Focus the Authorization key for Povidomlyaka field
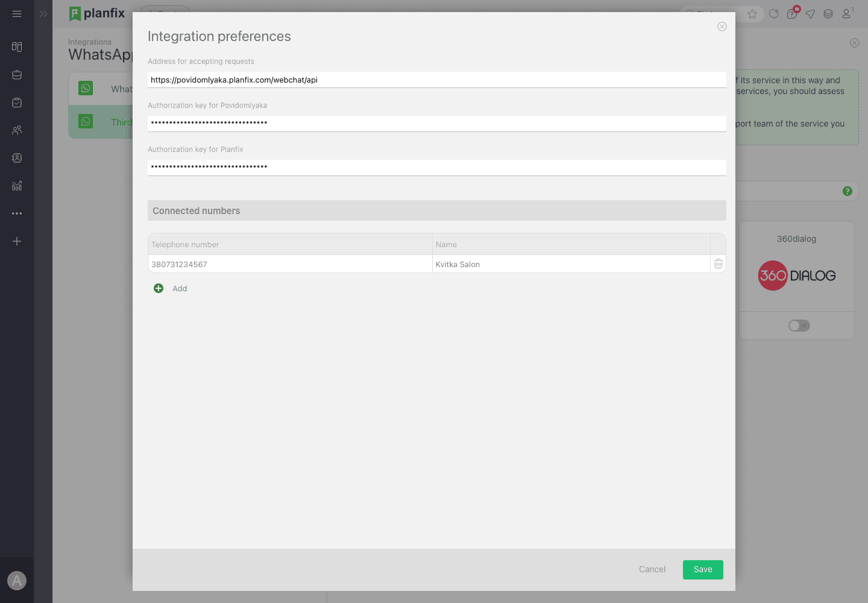This screenshot has height=603, width=868. 437,124
